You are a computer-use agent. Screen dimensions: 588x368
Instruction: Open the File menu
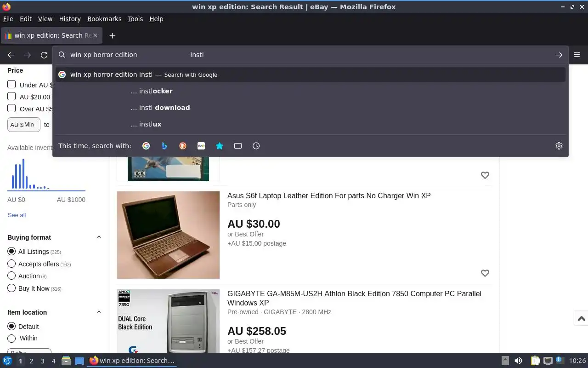coord(8,19)
